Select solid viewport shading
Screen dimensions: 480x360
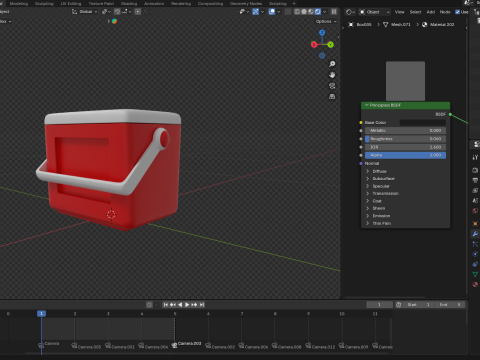click(304, 12)
